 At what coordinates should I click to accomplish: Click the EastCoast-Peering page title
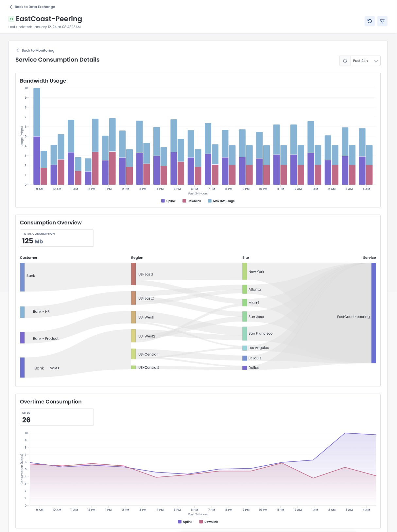pyautogui.click(x=49, y=19)
